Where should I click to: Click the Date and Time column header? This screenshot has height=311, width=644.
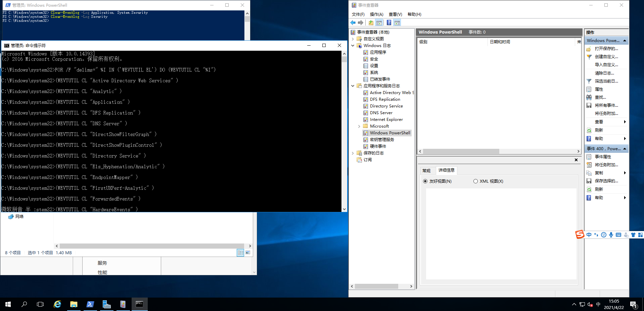click(531, 42)
